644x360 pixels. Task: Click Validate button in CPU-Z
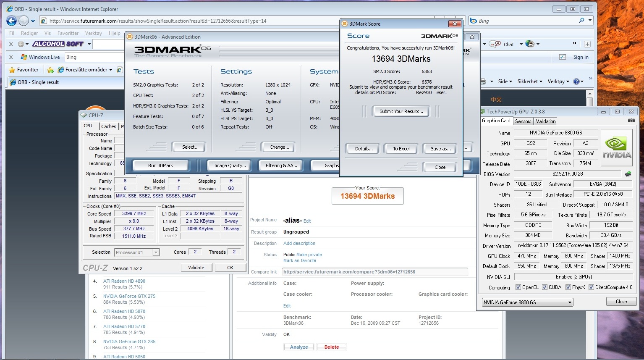click(196, 268)
